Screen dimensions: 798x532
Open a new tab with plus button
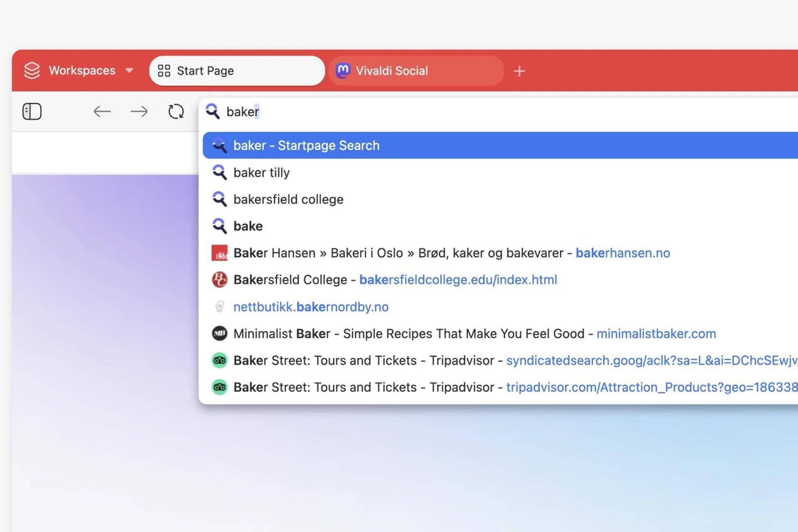(519, 71)
